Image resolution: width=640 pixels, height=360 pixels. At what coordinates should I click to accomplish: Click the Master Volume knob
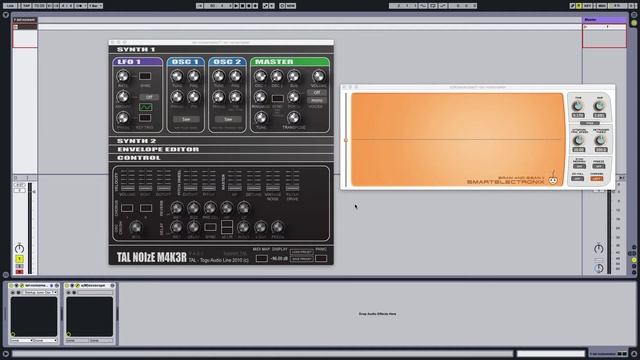coord(319,76)
